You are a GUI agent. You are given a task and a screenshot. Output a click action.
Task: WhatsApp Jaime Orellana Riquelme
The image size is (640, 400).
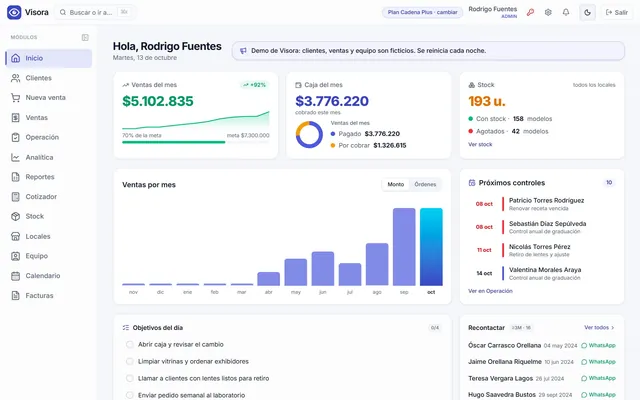(598, 362)
